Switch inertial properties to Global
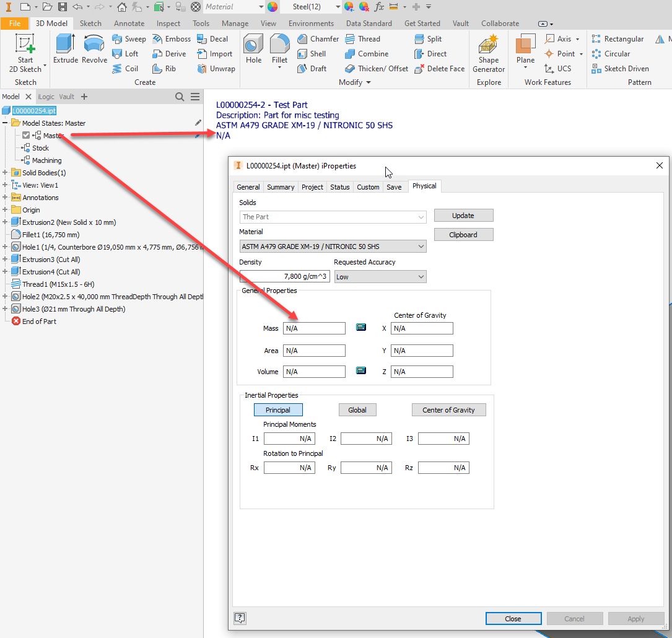 tap(357, 409)
